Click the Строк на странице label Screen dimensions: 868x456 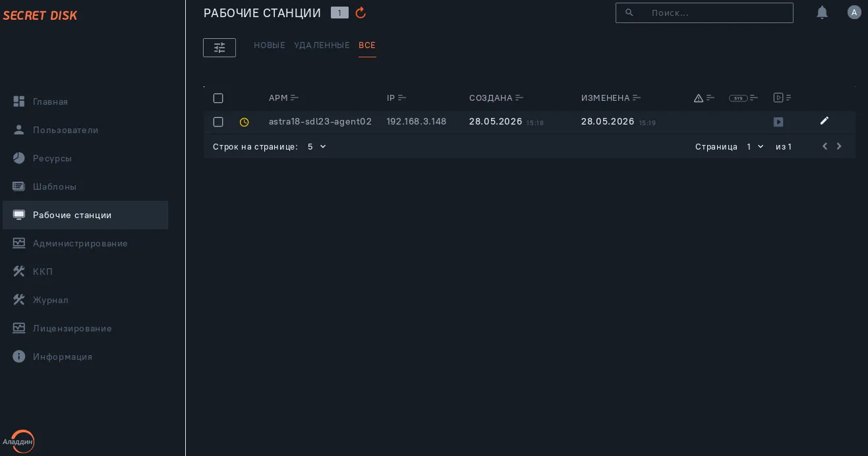(255, 146)
